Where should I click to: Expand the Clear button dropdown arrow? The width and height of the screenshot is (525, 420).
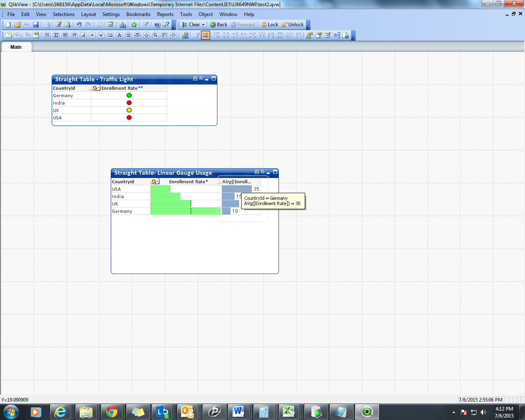[x=203, y=25]
